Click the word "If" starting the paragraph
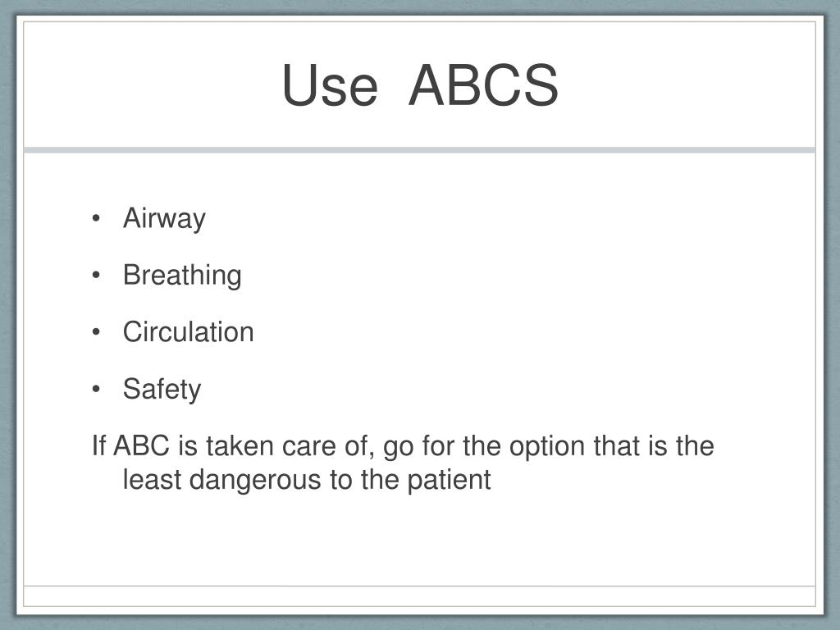The height and width of the screenshot is (630, 840). [x=99, y=445]
